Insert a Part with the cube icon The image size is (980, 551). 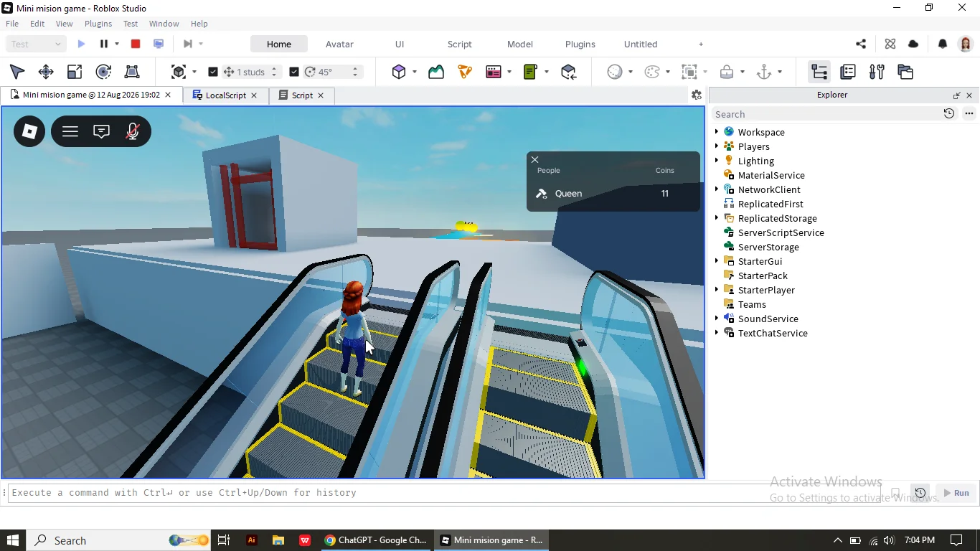point(399,72)
